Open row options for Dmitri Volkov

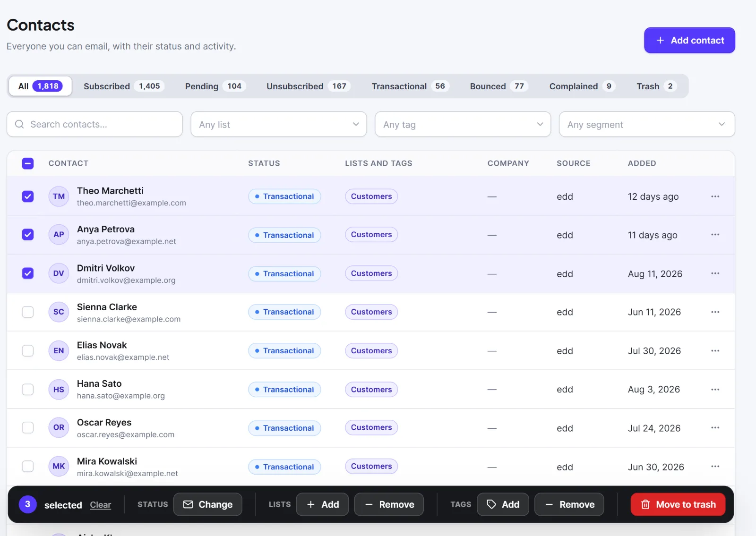(715, 273)
